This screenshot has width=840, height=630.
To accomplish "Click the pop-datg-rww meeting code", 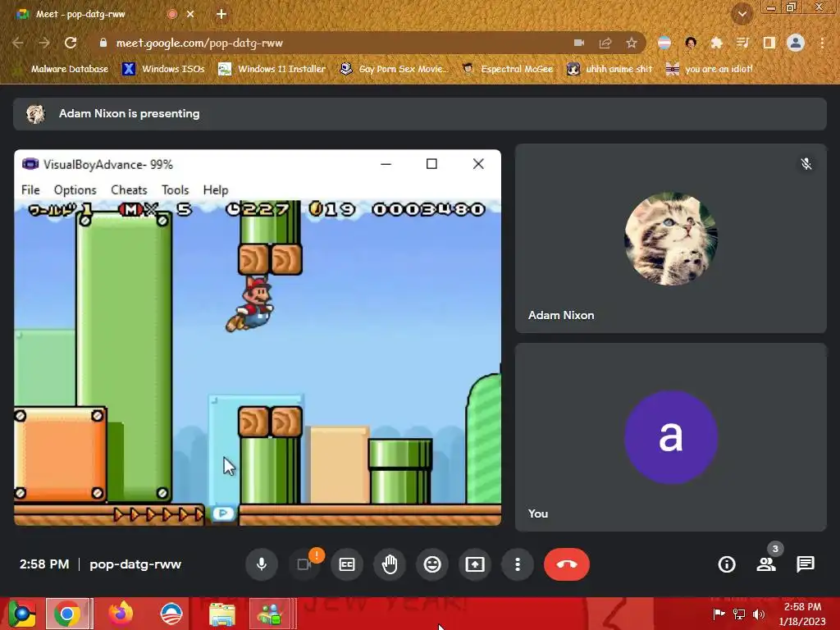I will pyautogui.click(x=135, y=564).
